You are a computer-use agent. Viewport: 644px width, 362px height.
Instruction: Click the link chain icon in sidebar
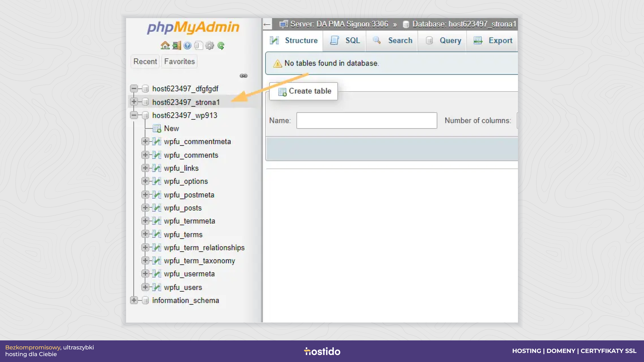[244, 76]
